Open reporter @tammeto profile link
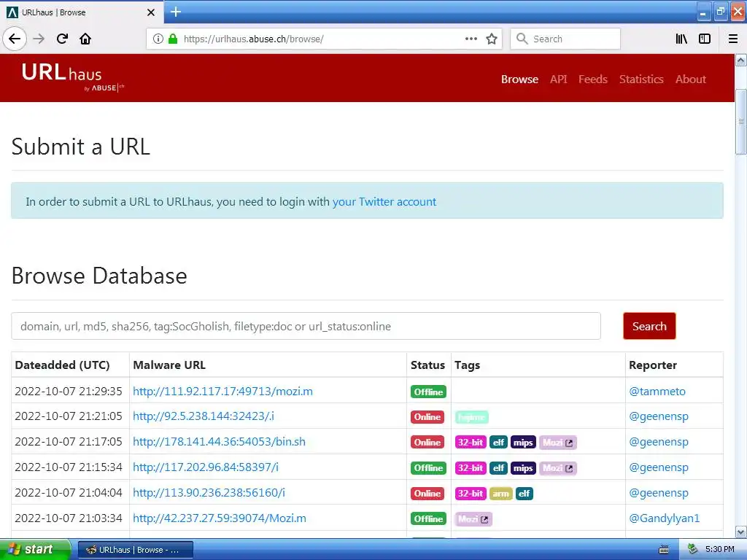 657,392
